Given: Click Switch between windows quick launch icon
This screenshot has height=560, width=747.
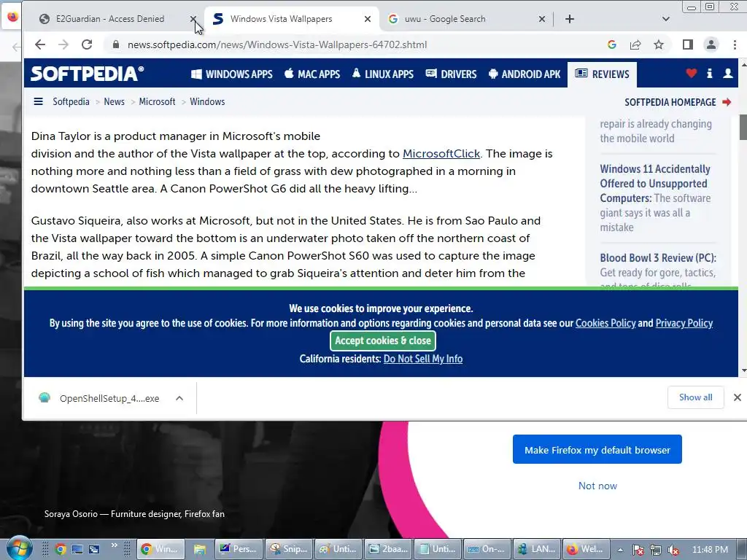Looking at the screenshot, I should [94, 549].
